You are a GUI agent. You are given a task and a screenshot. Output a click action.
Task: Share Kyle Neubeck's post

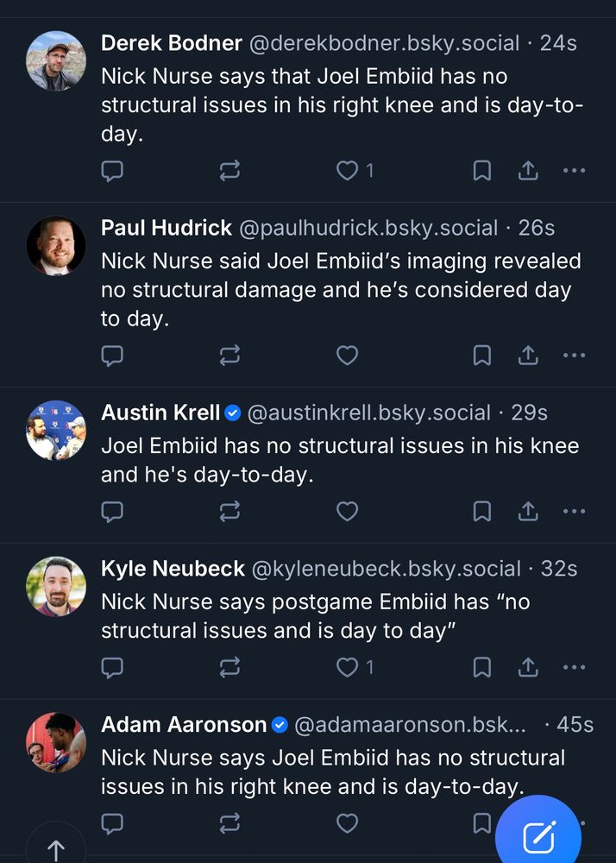pyautogui.click(x=528, y=667)
